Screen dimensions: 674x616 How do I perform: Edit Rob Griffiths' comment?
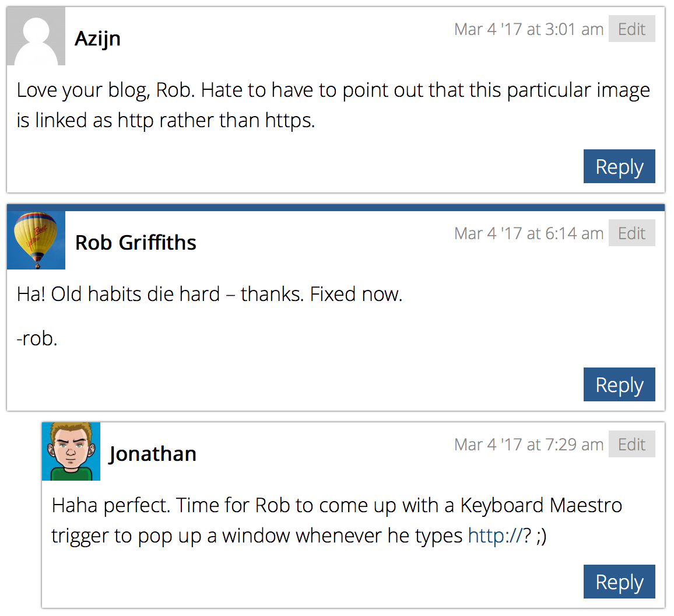(631, 233)
